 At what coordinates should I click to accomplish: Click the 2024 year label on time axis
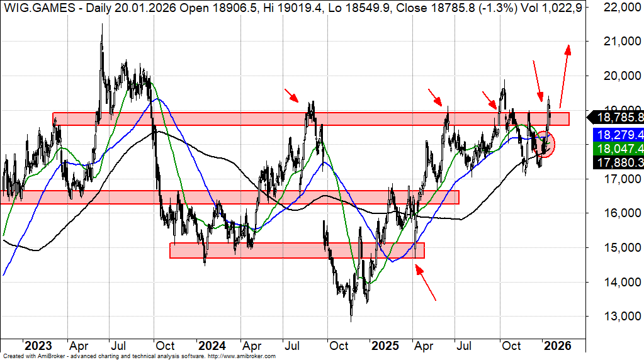(x=212, y=346)
